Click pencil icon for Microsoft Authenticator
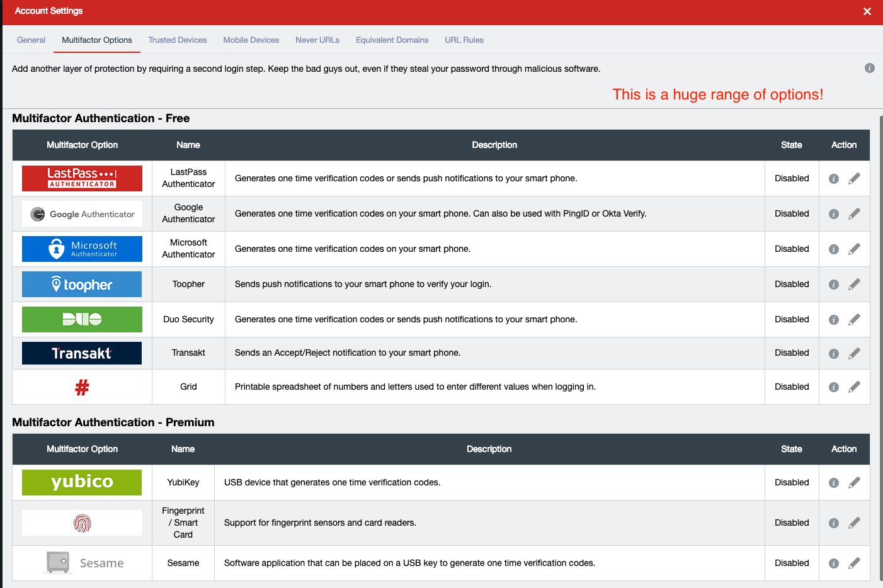Screen dimensions: 883x588 (x=854, y=249)
